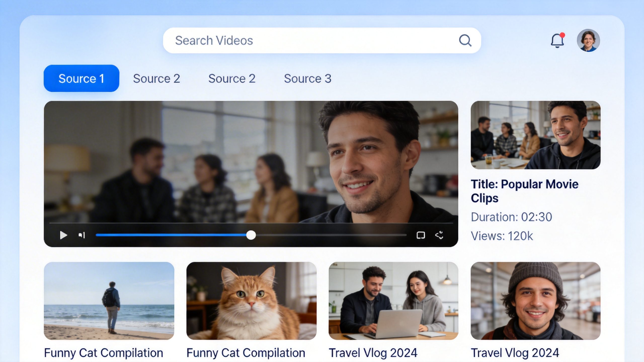Open the beach walker video thumbnail
This screenshot has width=644, height=362.
[x=109, y=301]
